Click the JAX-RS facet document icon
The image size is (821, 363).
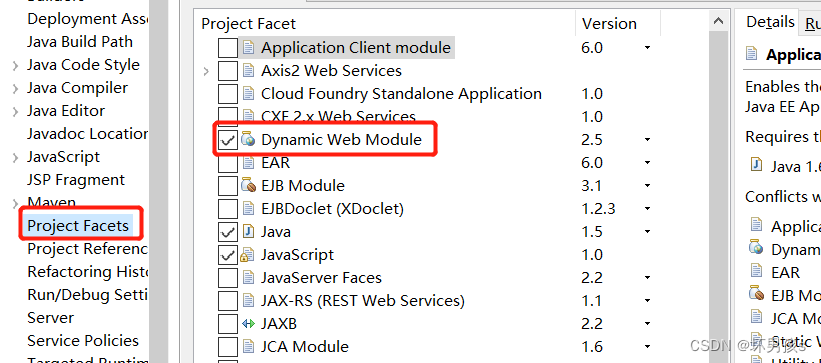(249, 301)
